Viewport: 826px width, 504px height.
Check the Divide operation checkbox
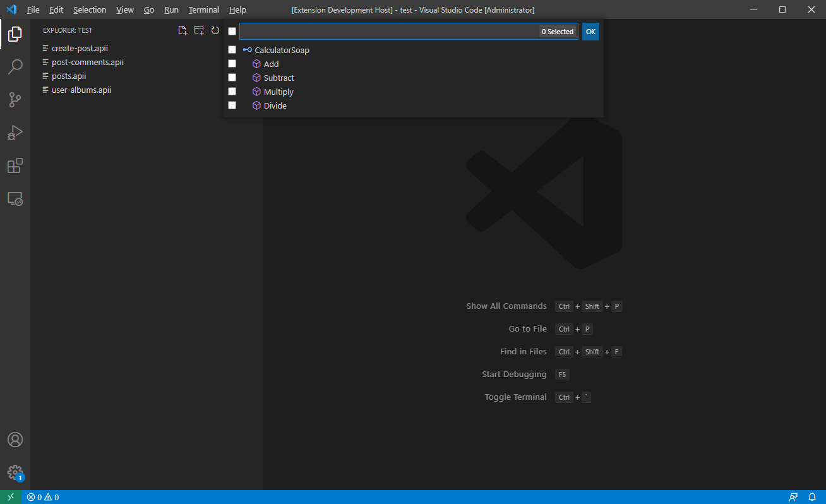(x=232, y=105)
